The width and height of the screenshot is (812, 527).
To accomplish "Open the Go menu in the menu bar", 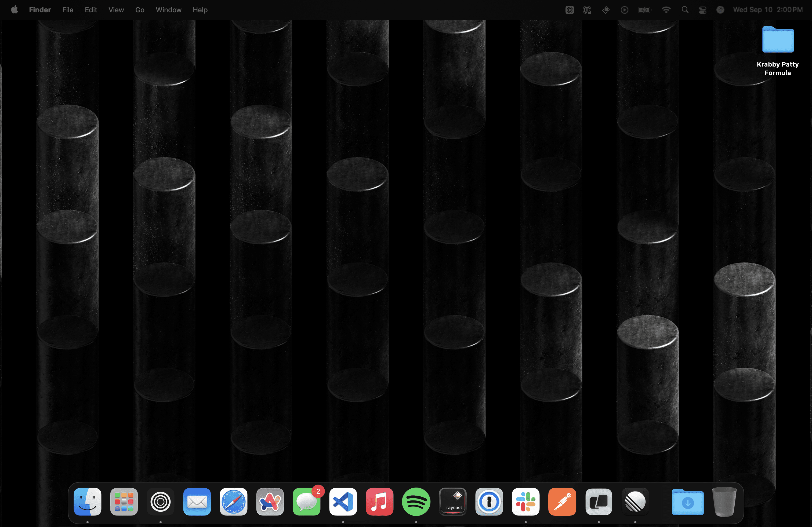I will [x=140, y=10].
